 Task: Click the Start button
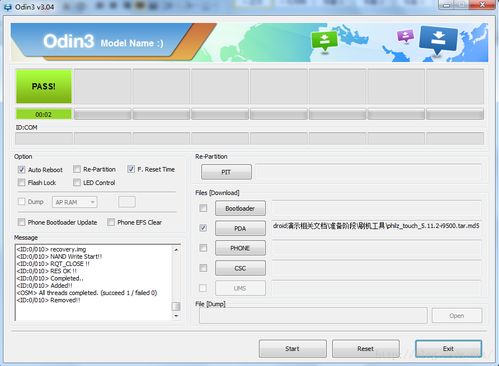pos(292,349)
